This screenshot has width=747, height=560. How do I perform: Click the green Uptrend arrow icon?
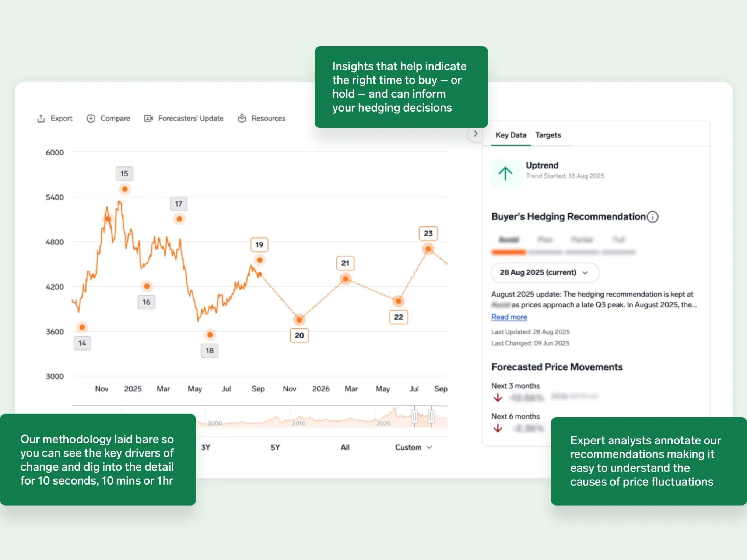click(x=505, y=173)
